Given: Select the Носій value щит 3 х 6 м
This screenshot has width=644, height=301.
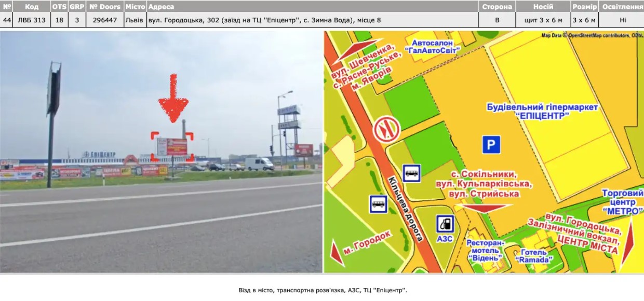Looking at the screenshot, I should click(543, 20).
